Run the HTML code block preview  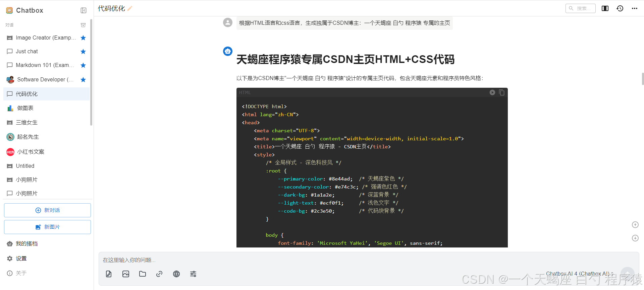point(492,92)
